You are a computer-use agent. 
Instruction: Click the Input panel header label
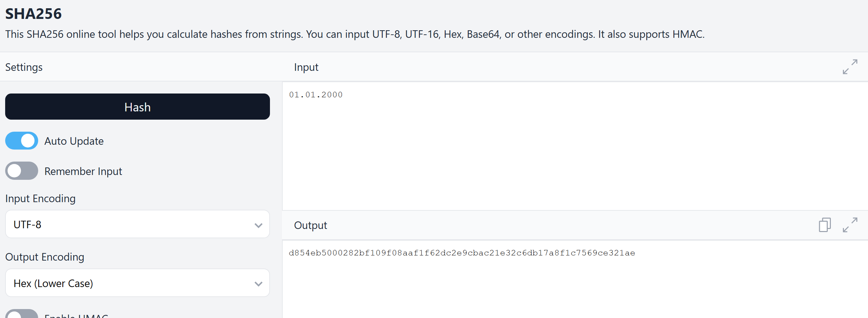(306, 67)
